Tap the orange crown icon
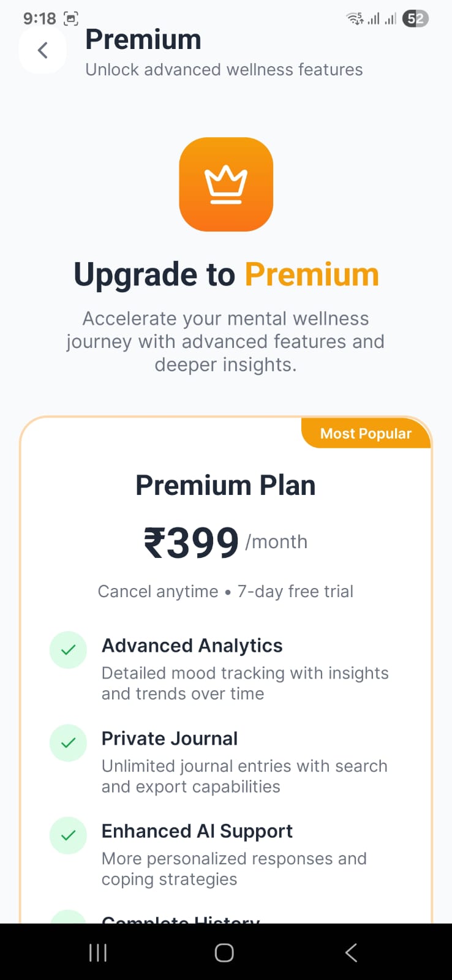The image size is (452, 980). click(226, 184)
